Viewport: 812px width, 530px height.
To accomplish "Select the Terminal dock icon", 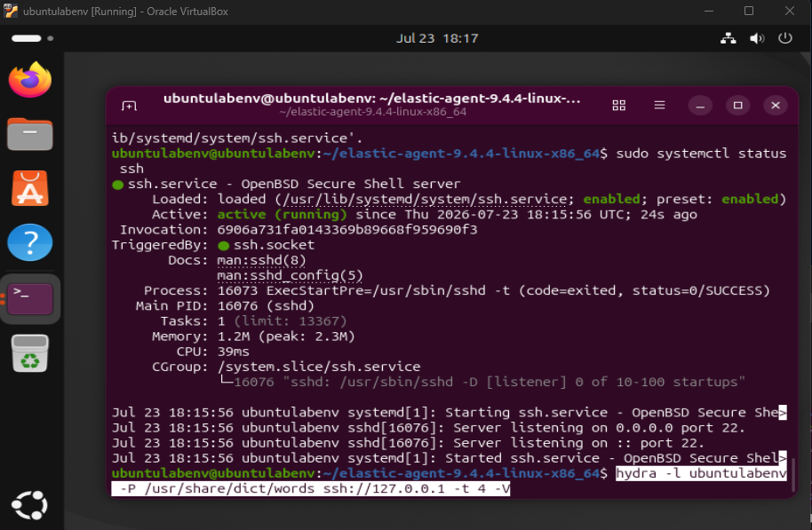I will [30, 298].
